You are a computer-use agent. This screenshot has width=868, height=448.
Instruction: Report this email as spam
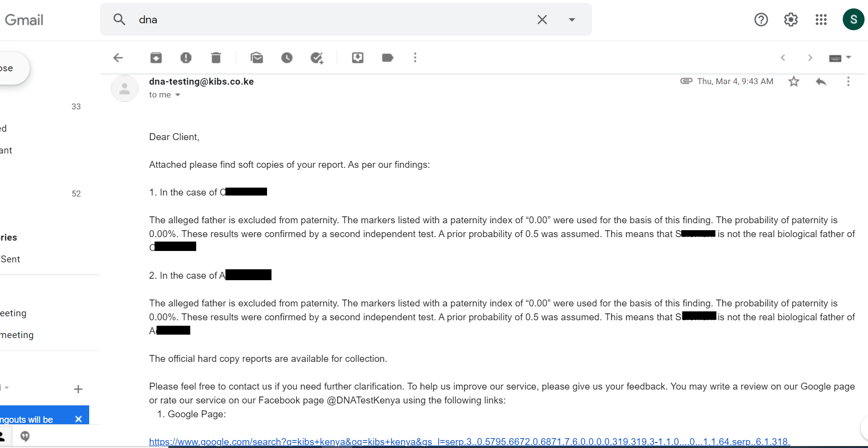[x=186, y=58]
